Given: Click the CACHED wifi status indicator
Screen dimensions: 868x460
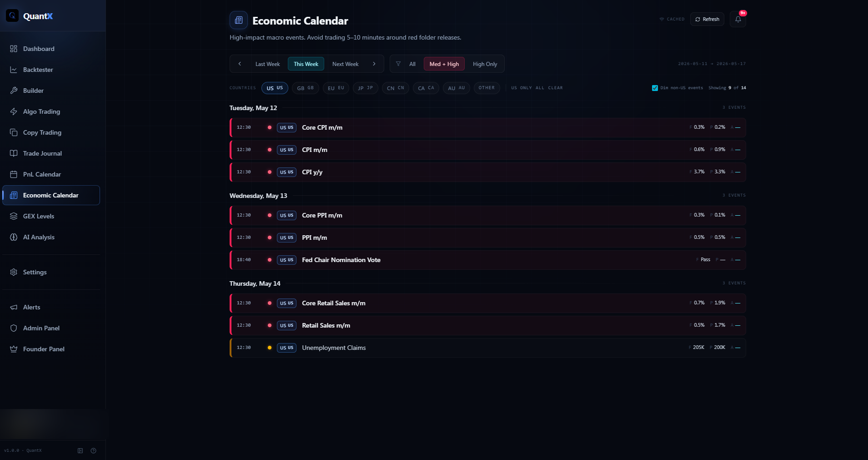Looking at the screenshot, I should [672, 19].
